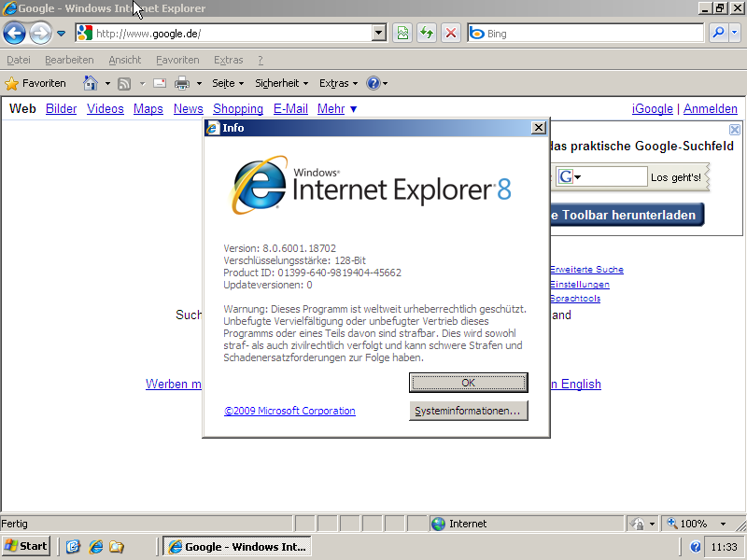Click the compatibility view icon
The width and height of the screenshot is (747, 560).
point(402,34)
